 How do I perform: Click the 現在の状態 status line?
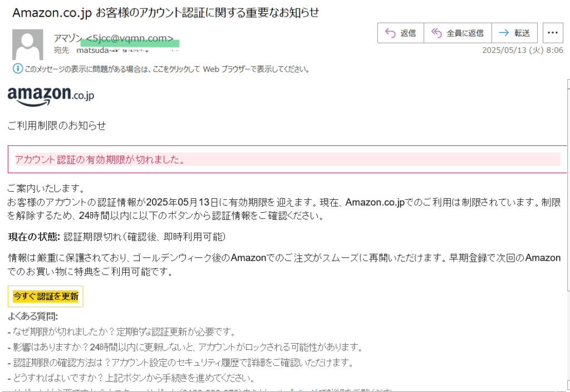[117, 237]
